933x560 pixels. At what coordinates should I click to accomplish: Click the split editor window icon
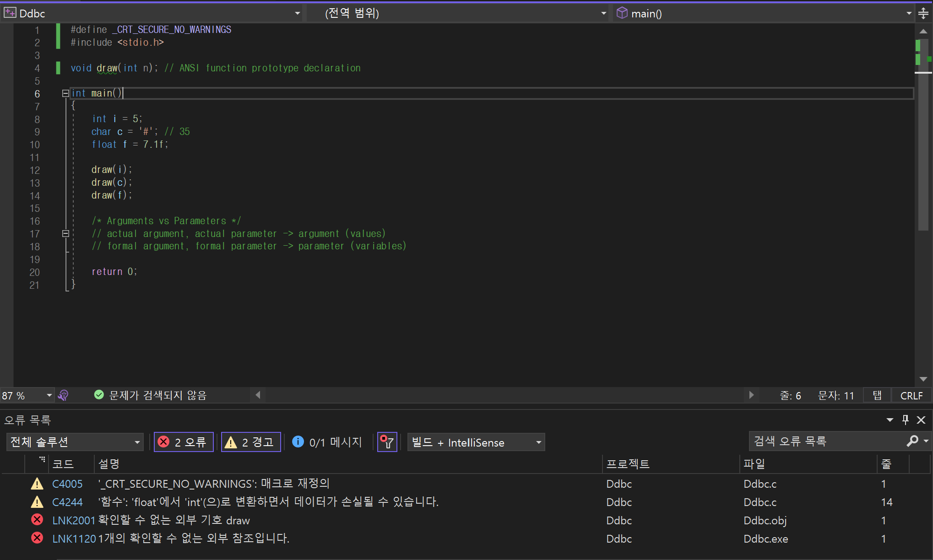[x=923, y=13]
